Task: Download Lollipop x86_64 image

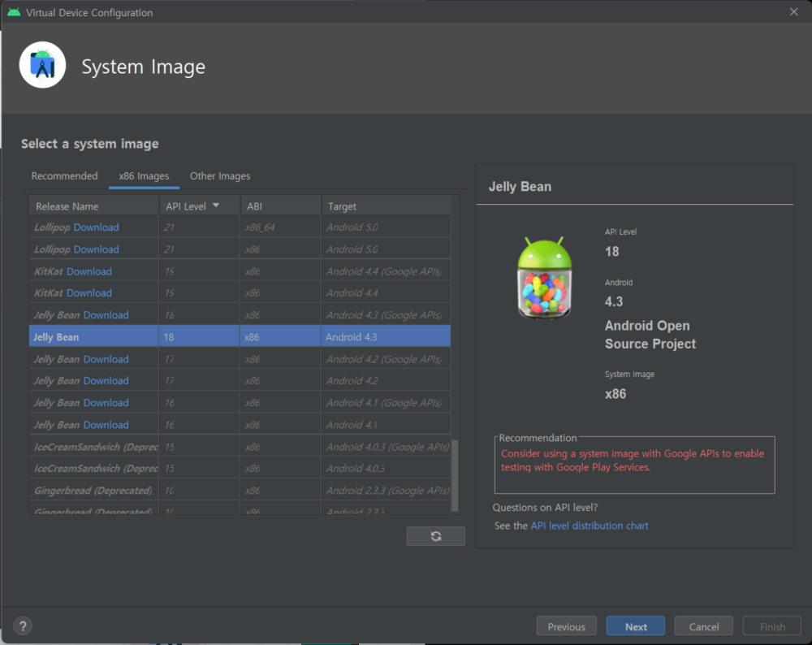Action: (97, 227)
